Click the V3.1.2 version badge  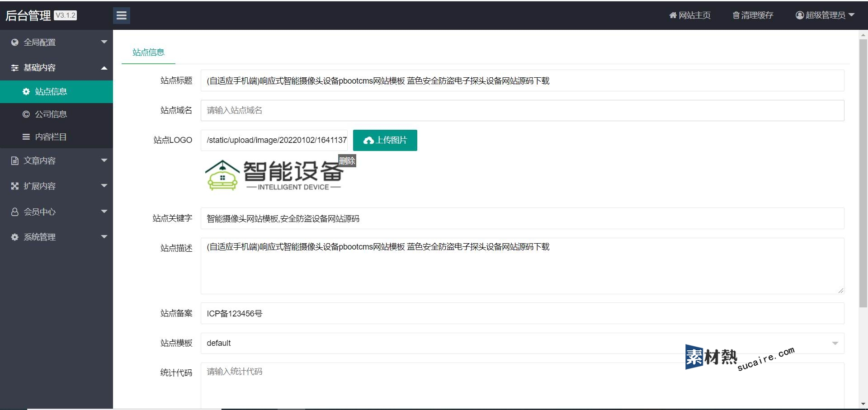[66, 15]
